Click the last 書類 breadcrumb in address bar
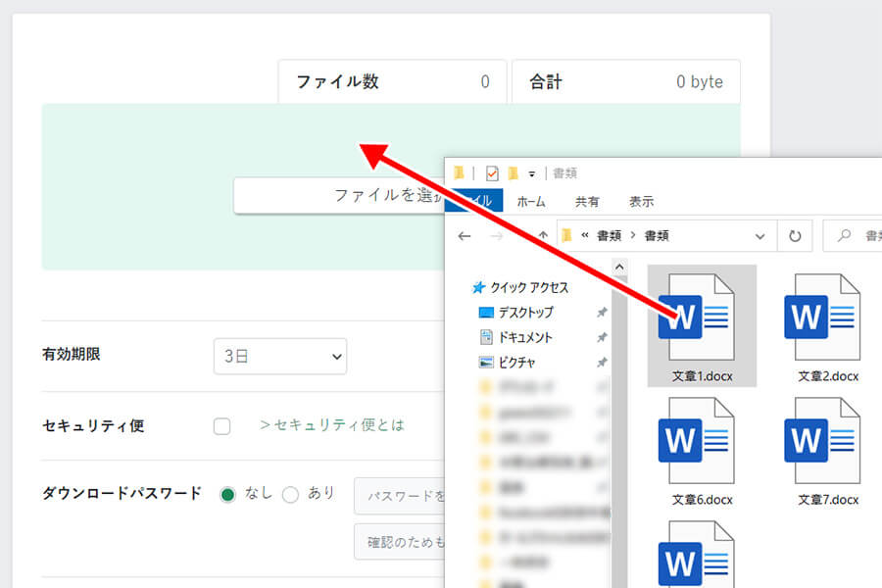The image size is (882, 588). click(657, 236)
